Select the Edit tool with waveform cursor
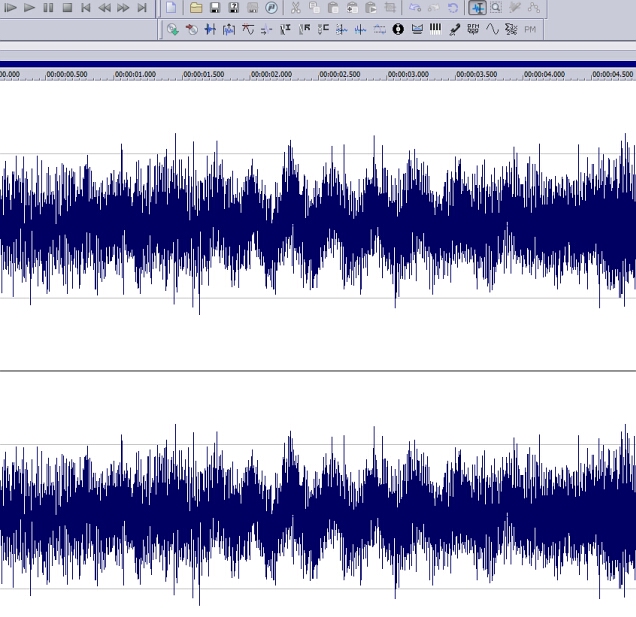Image resolution: width=636 pixels, height=617 pixels. tap(477, 8)
